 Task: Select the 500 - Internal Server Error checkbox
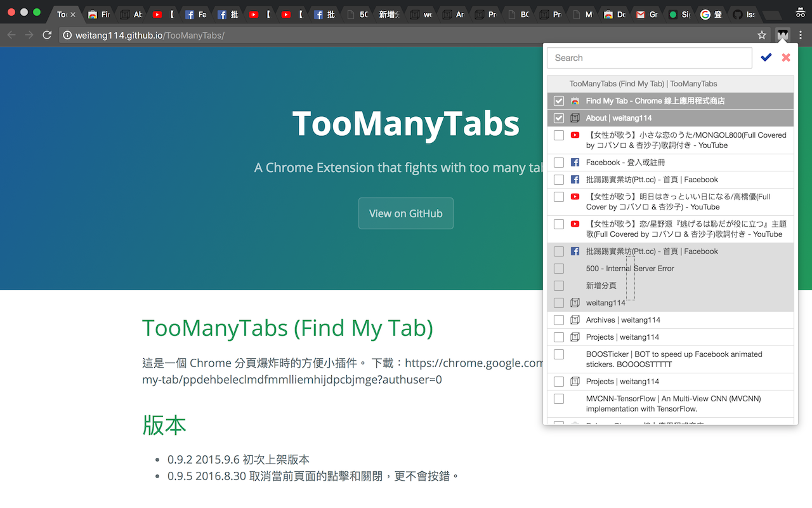click(559, 269)
